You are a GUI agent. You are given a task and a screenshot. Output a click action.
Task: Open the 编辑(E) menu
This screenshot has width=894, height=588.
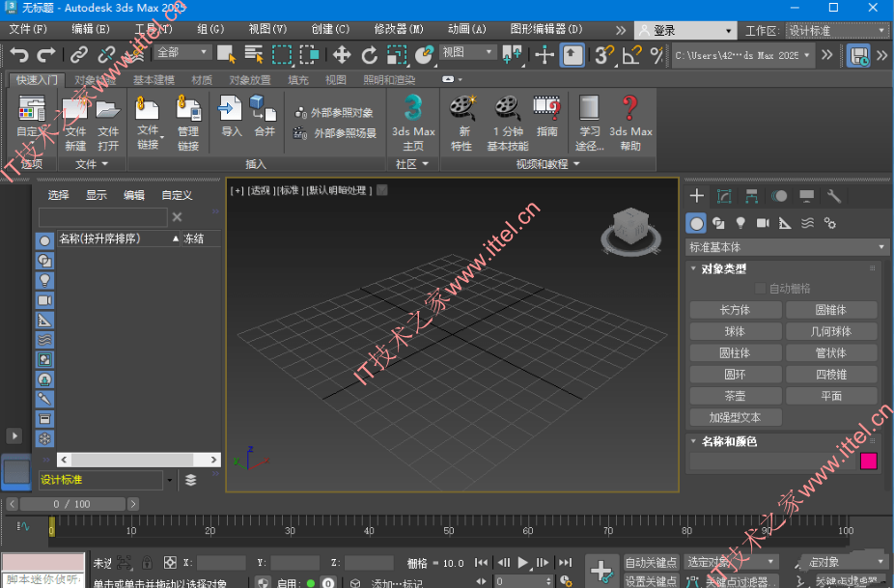[x=90, y=29]
